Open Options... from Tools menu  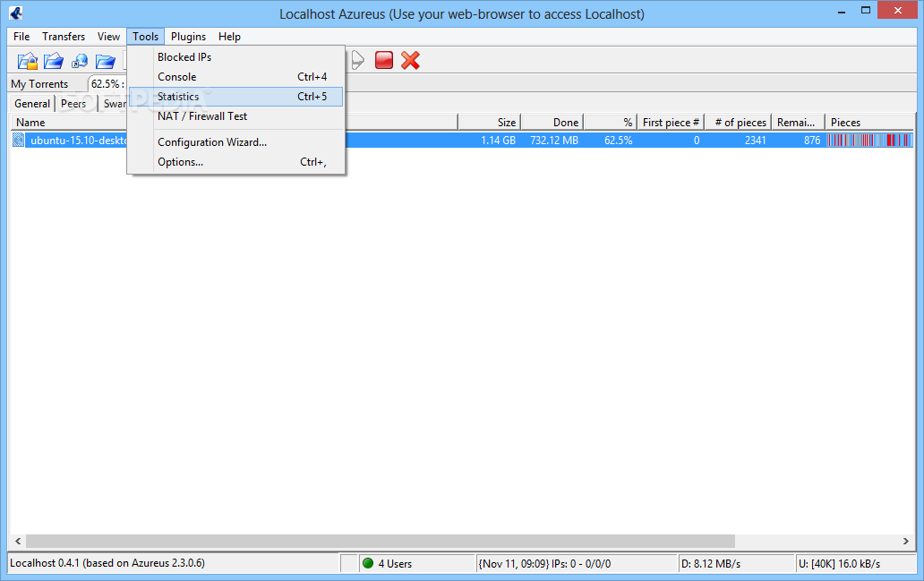click(x=235, y=162)
